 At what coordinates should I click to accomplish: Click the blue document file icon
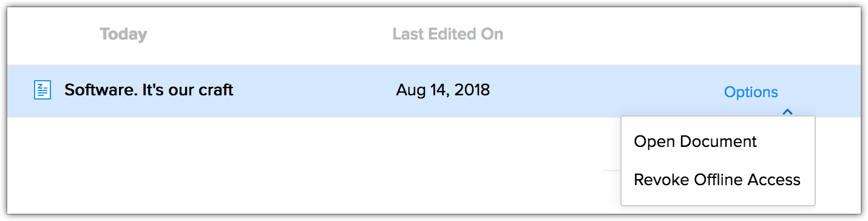(42, 90)
